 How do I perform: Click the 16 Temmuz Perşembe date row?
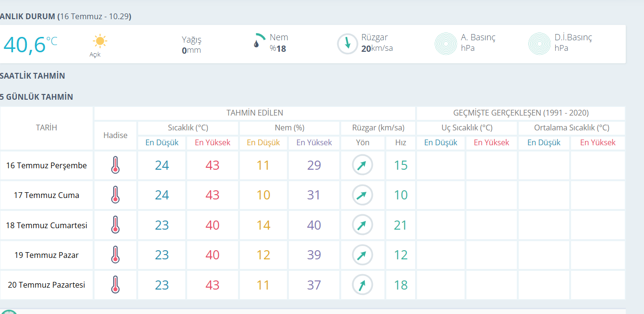click(x=47, y=165)
